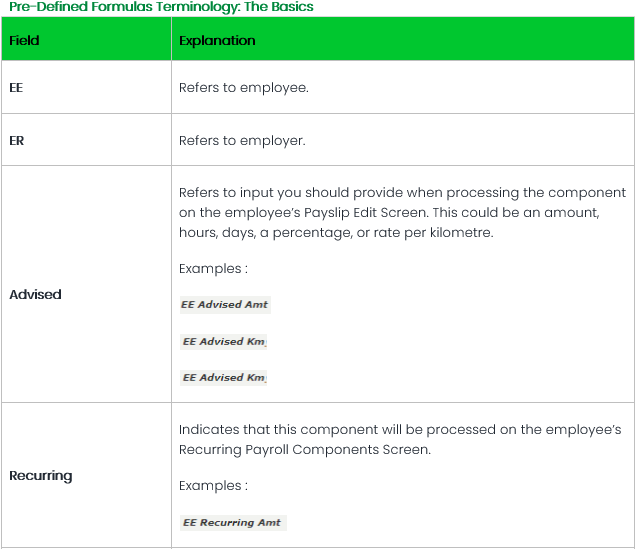Click 'Examples :' in the Recurring row
The height and width of the screenshot is (549, 636).
(x=211, y=486)
